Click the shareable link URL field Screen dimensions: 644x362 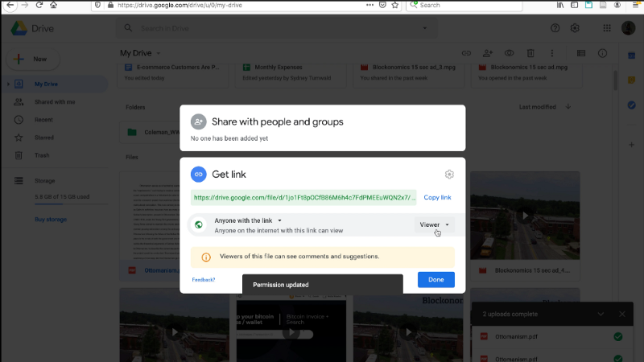click(303, 197)
